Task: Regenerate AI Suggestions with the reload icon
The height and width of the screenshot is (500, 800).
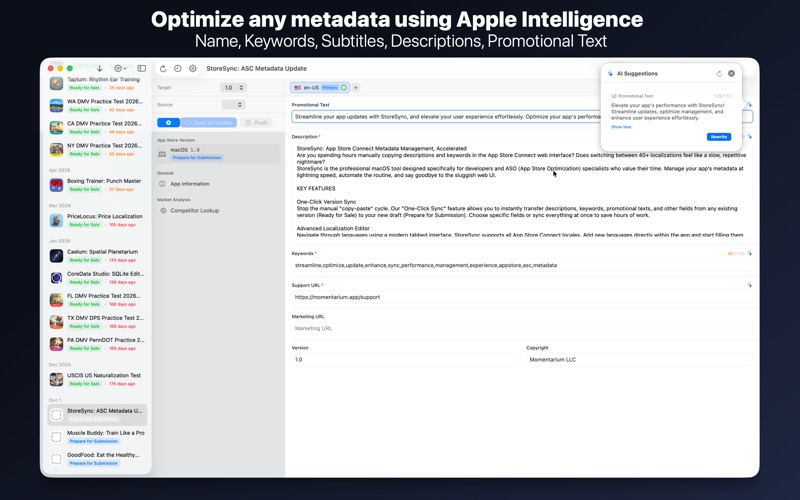Action: point(719,73)
